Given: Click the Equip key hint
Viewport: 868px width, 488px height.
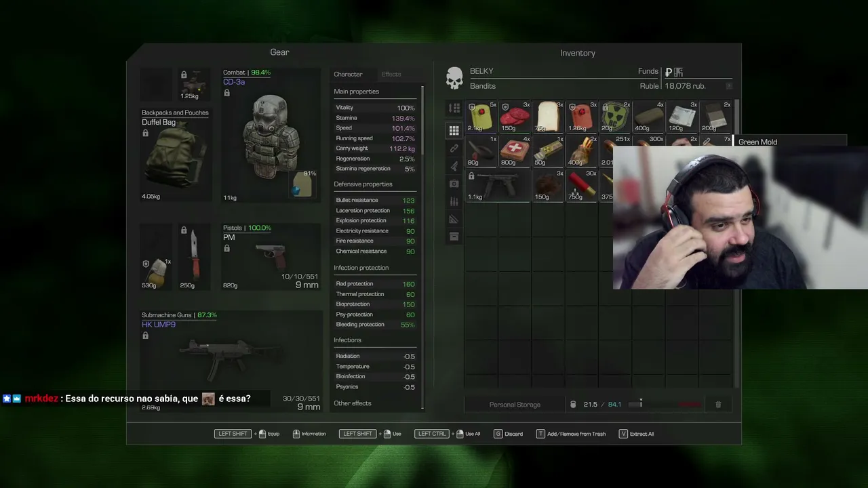Looking at the screenshot, I should point(247,434).
